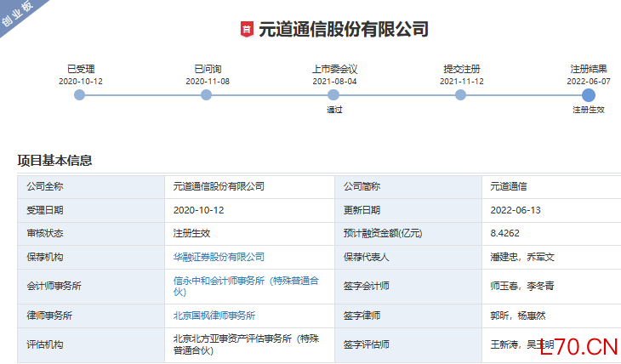Click the 签字律师 value 郭昕, 杨惠然

[518, 316]
